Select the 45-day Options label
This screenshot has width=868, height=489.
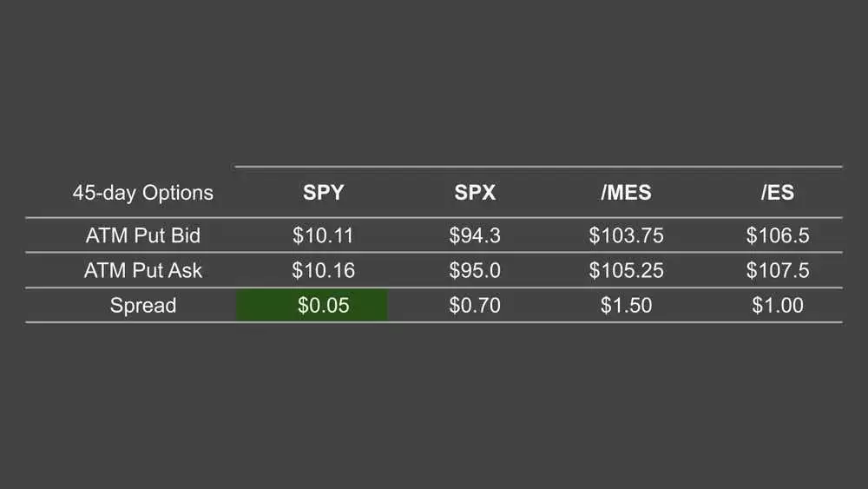coord(142,193)
